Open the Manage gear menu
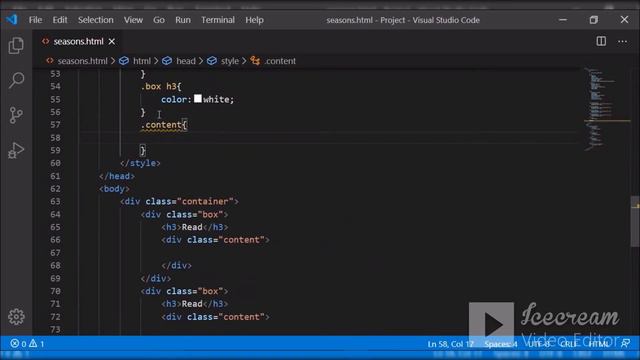640x360 pixels. click(16, 316)
